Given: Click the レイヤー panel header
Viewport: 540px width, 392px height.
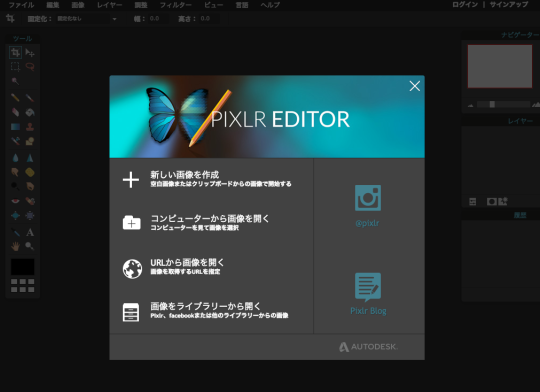Looking at the screenshot, I should point(520,121).
